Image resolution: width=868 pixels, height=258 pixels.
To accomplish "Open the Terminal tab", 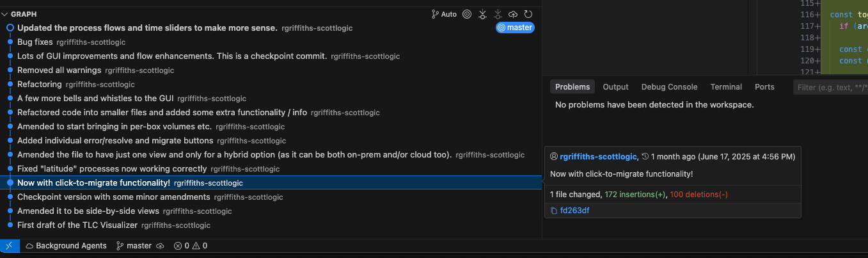I will (x=726, y=87).
